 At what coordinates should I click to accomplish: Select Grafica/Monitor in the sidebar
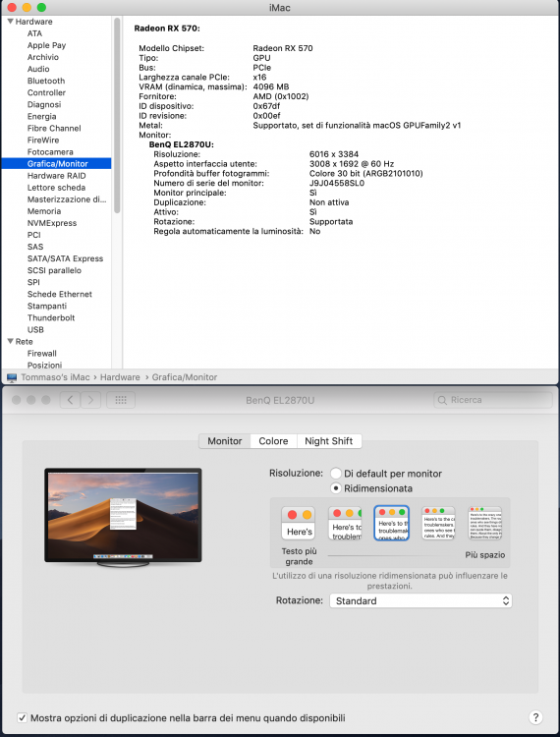(56, 163)
